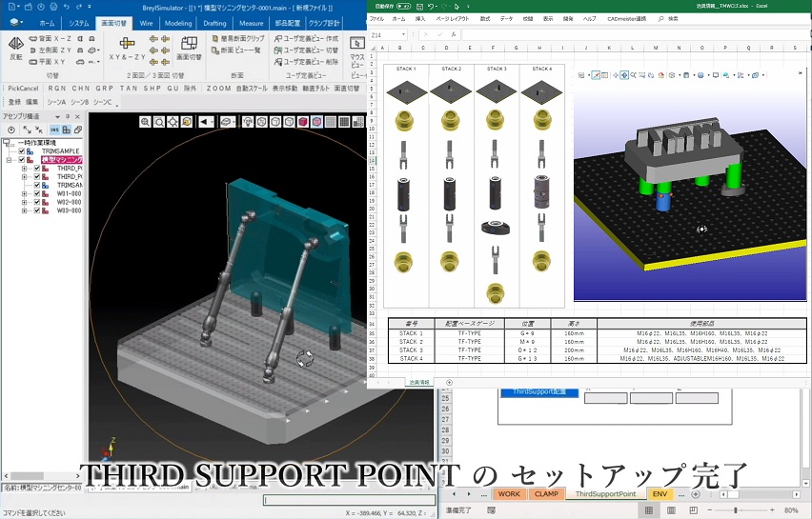Click the ThirdSupport配置 button
Screen dimensions: 812x519
pyautogui.click(x=538, y=391)
